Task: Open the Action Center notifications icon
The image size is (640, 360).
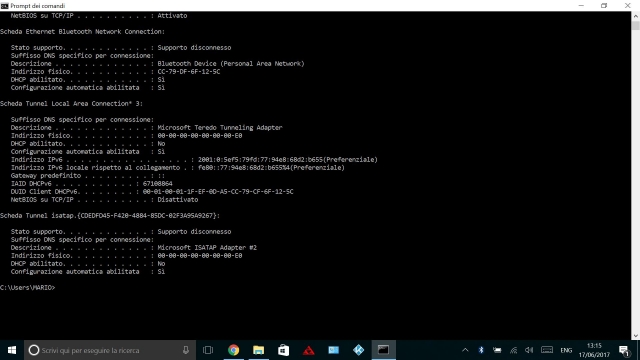Action: [x=624, y=350]
